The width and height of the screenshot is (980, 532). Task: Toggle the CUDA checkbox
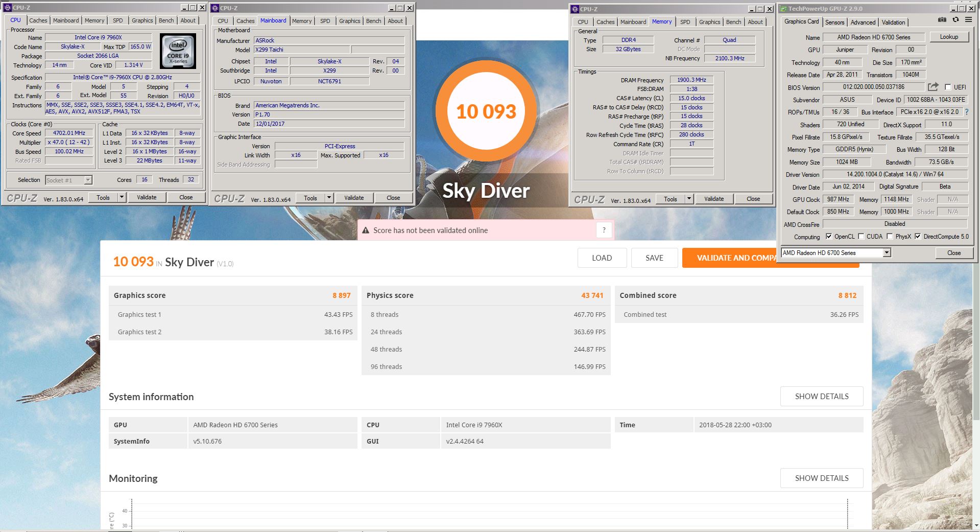(x=861, y=237)
